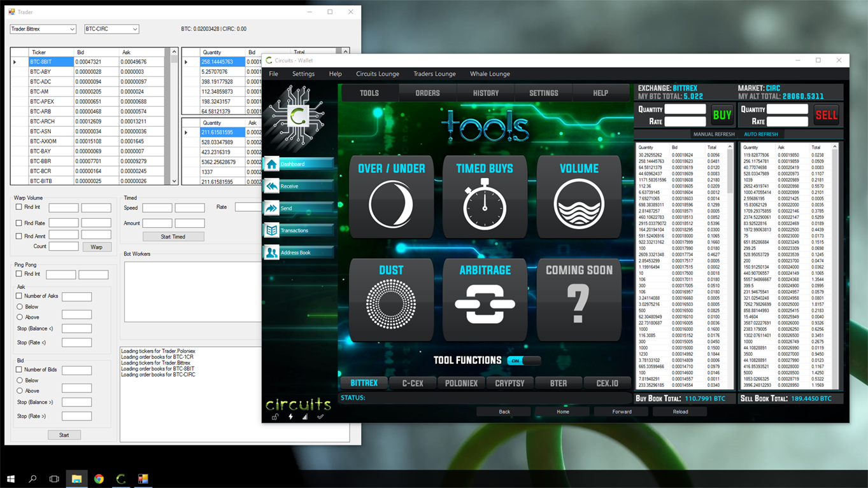Open File Explorer from the taskbar
This screenshot has width=868, height=488.
[x=76, y=478]
